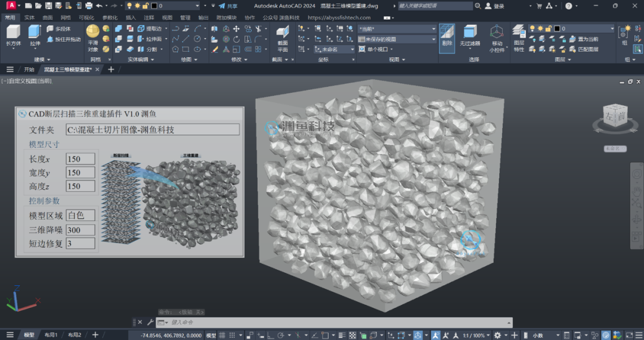Click the layer color swatch in 图层 panel
This screenshot has height=340, width=644.
(557, 29)
